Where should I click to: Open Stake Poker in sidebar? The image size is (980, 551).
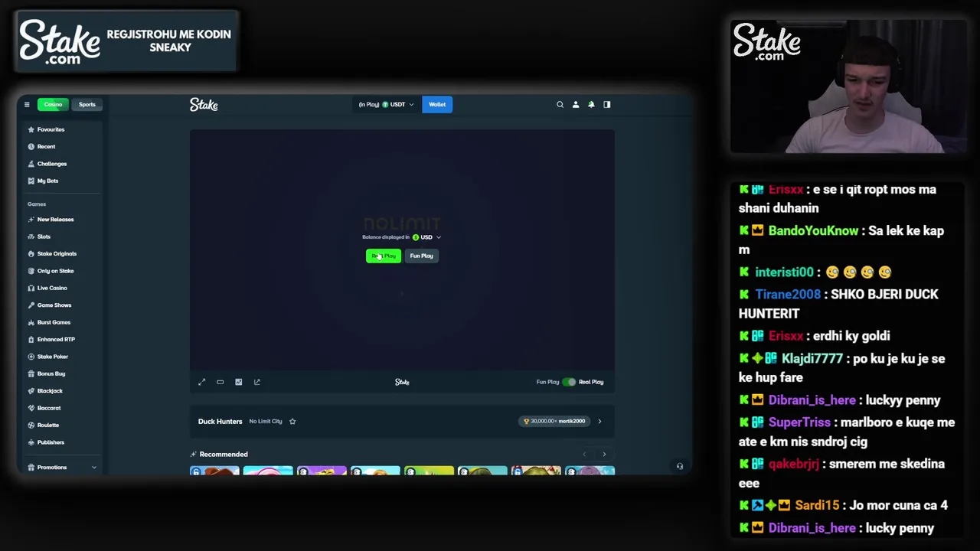[x=52, y=357]
